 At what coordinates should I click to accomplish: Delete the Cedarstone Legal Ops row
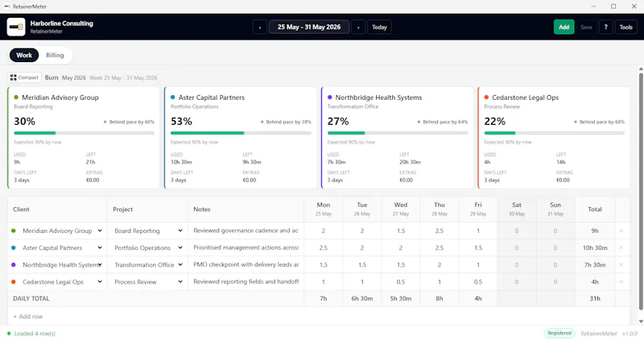(621, 282)
